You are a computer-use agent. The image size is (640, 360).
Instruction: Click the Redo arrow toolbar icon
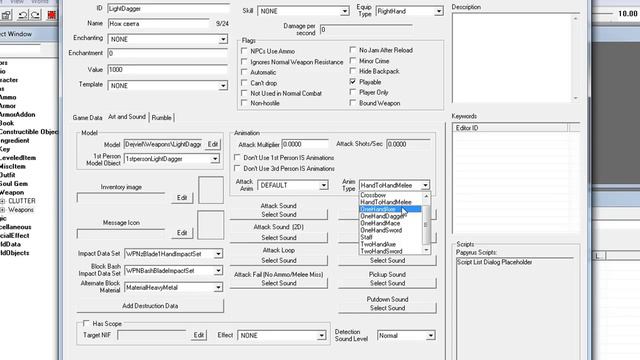coord(36,15)
